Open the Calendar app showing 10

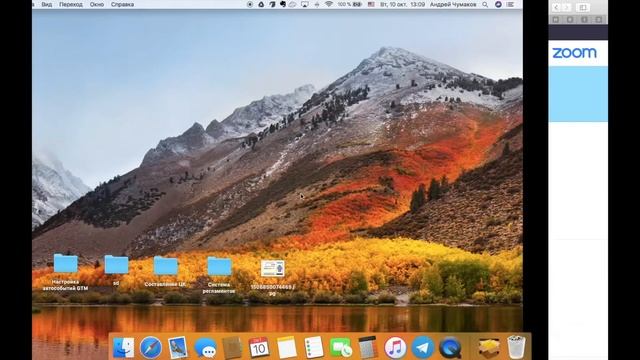[x=259, y=347]
